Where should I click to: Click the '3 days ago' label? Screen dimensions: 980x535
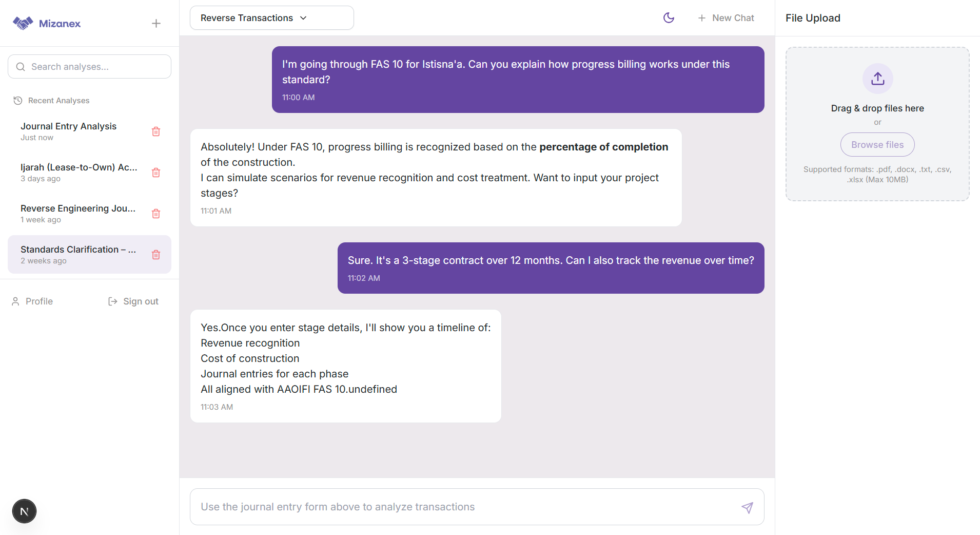click(41, 179)
